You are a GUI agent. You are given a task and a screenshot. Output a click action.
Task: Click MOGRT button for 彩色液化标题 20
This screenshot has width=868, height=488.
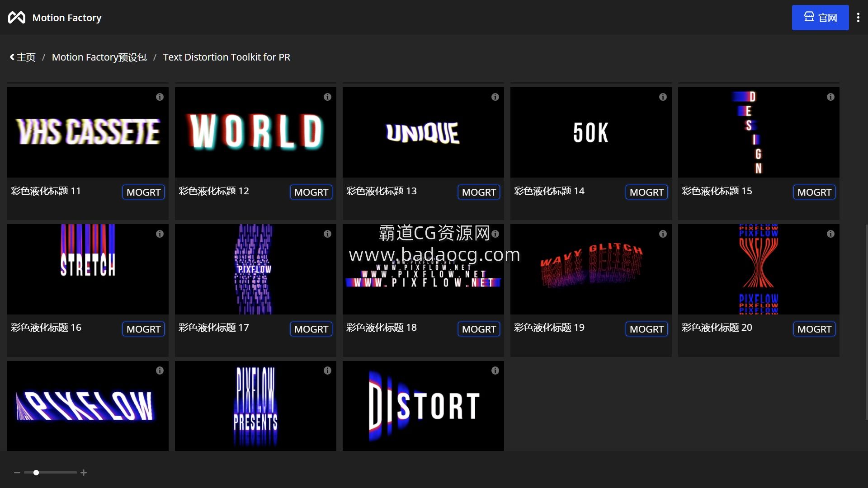click(814, 329)
